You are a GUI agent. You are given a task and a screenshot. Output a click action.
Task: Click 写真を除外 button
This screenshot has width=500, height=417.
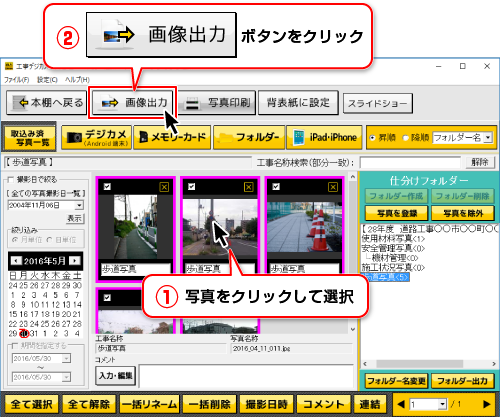point(463,213)
